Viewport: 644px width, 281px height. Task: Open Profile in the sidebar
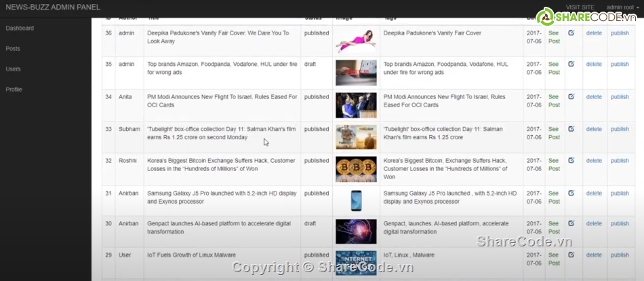(14, 90)
